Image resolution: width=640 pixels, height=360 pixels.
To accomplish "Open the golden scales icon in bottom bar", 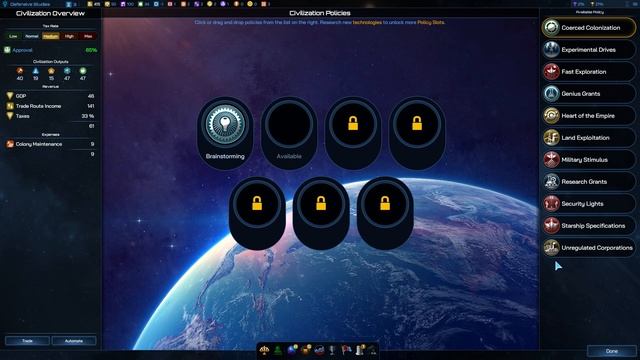I will click(264, 350).
